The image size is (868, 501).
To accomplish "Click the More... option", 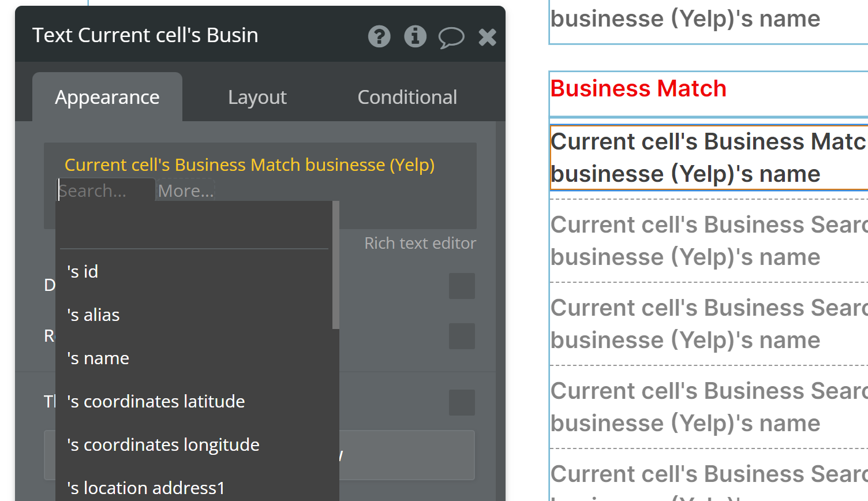I will click(x=186, y=191).
